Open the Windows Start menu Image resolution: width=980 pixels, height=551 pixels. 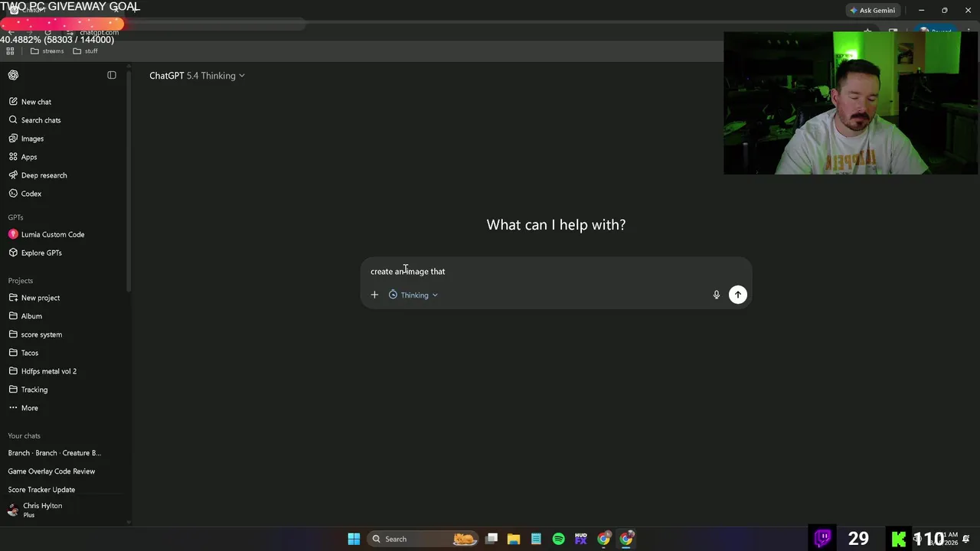coord(354,539)
